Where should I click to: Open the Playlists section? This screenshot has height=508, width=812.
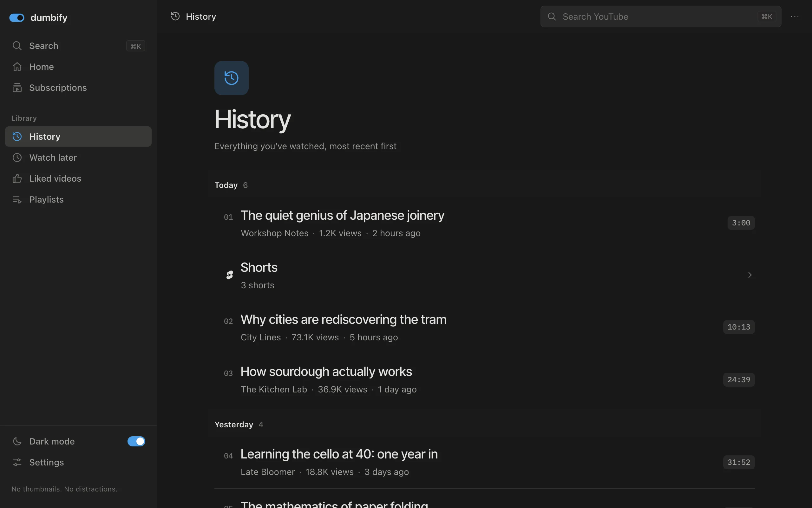(78, 200)
